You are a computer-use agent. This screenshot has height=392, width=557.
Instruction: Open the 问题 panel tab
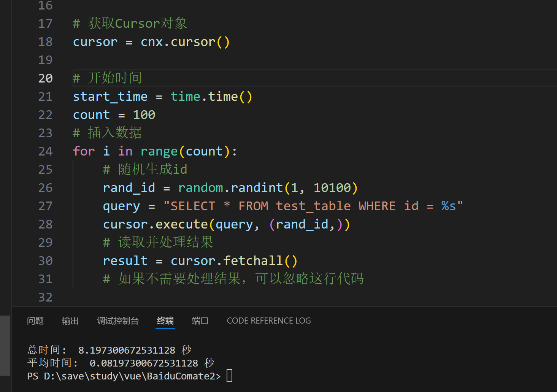pyautogui.click(x=35, y=321)
